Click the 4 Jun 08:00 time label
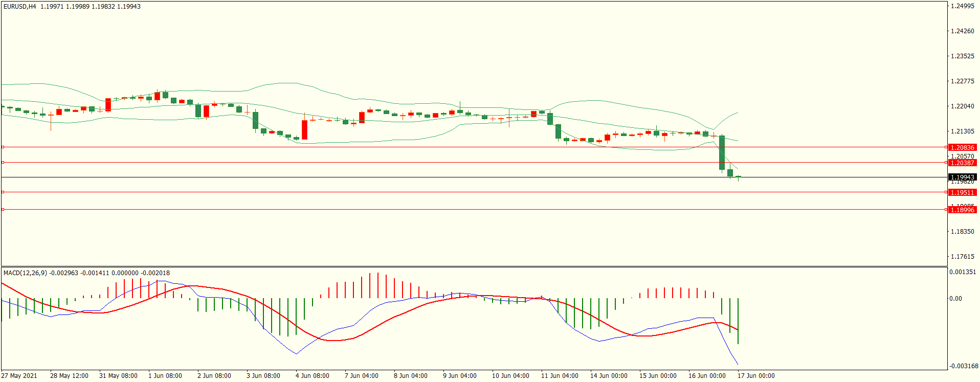 [312, 376]
